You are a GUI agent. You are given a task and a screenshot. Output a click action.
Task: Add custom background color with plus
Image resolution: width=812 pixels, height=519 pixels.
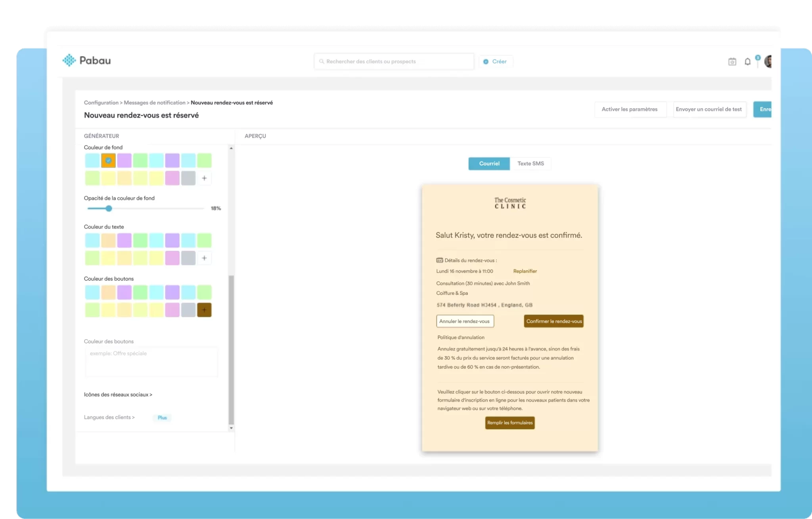point(204,178)
